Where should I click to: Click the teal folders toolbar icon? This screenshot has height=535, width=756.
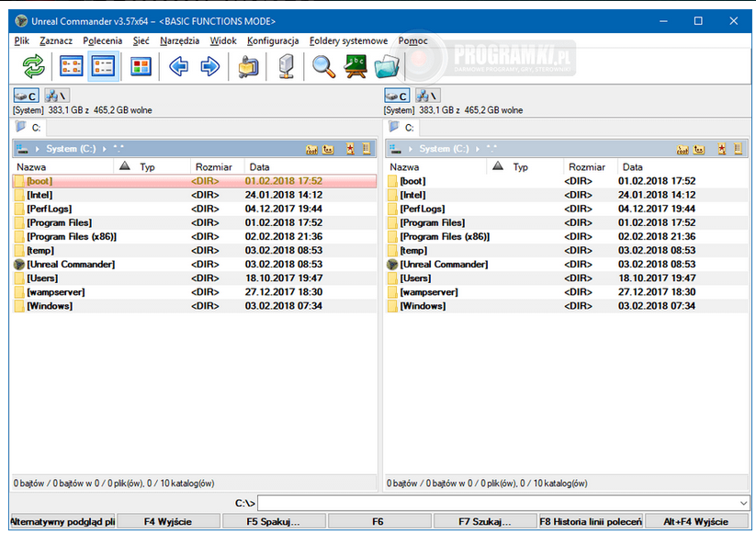387,66
